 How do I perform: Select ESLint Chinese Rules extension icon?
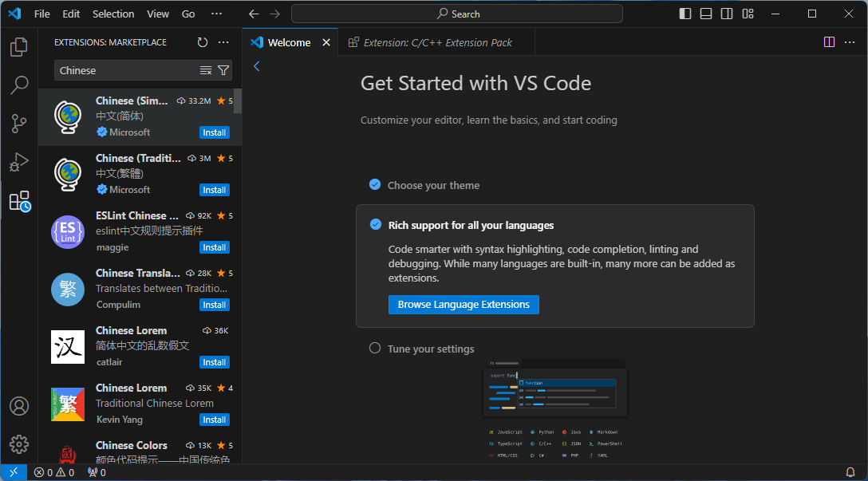point(68,232)
